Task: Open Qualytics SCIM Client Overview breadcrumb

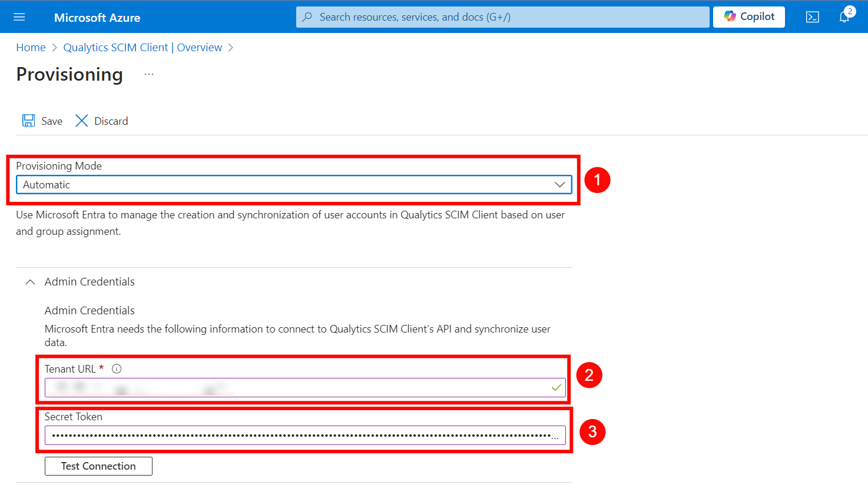Action: click(x=143, y=48)
